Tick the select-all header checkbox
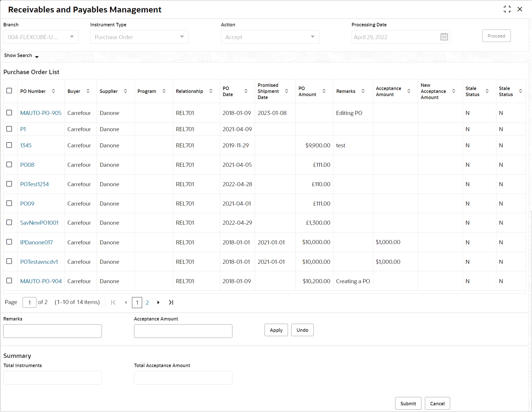 coord(9,91)
